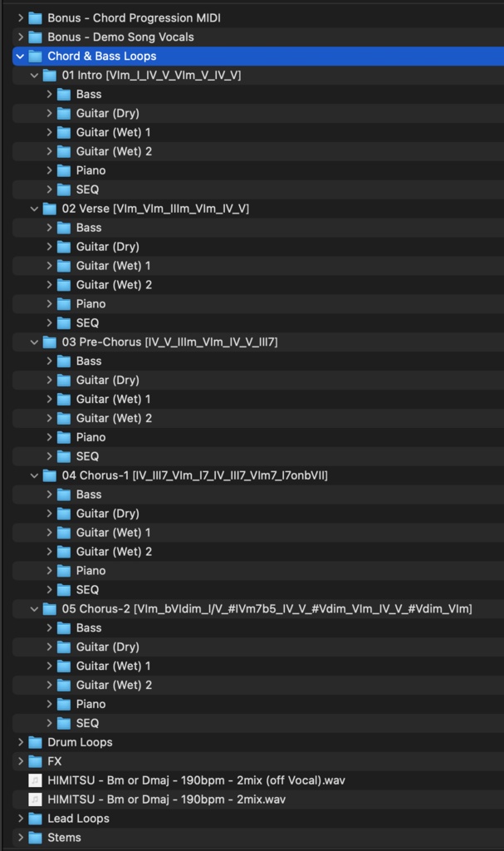Viewport: 504px width, 851px height.
Task: Click the 2mix (off Vocal).wav audio file icon
Action: pyautogui.click(x=35, y=780)
